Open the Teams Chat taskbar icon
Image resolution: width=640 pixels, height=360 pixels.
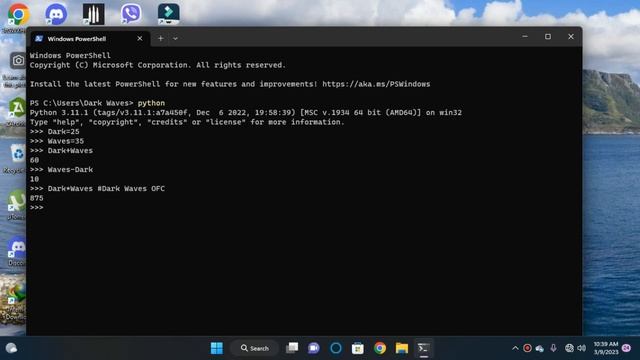314,348
